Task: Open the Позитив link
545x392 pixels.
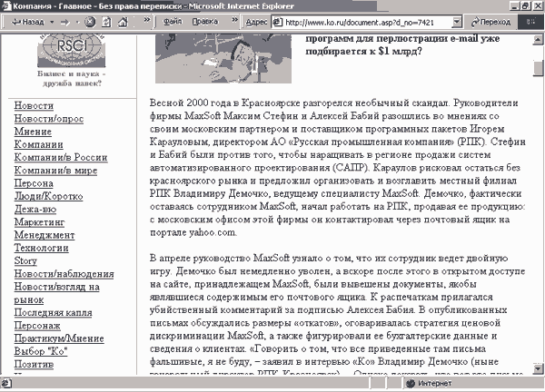Action: [x=34, y=364]
